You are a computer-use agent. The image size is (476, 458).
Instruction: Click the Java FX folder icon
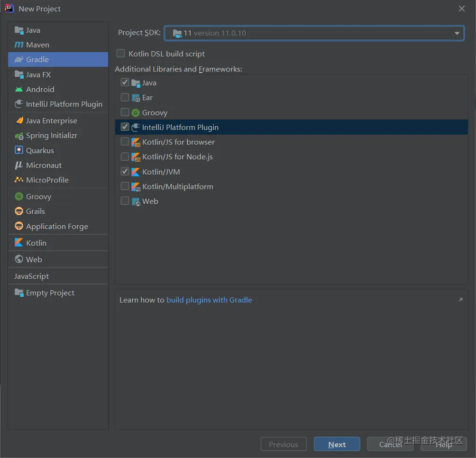[19, 74]
